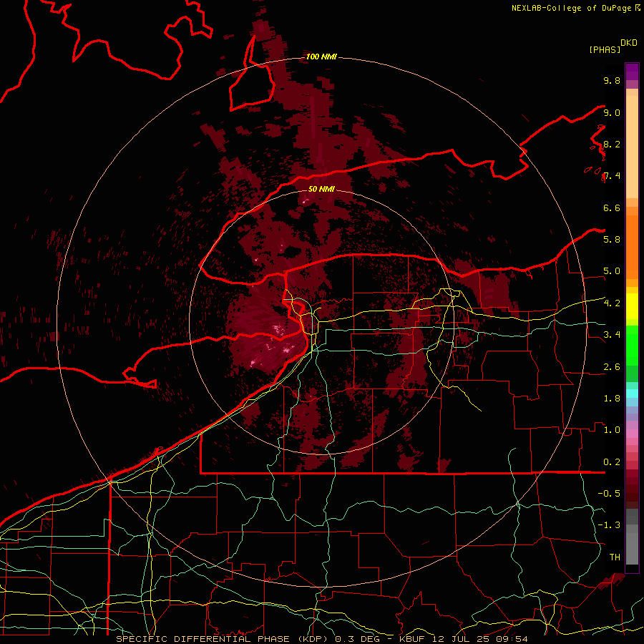Image resolution: width=644 pixels, height=644 pixels.
Task: Pick the cyan segment of the color bar
Action: [632, 393]
